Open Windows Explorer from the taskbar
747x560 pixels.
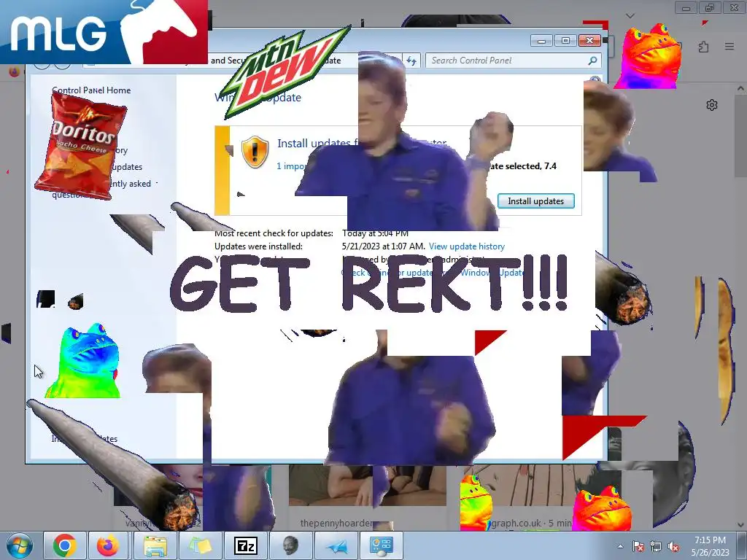click(x=155, y=545)
